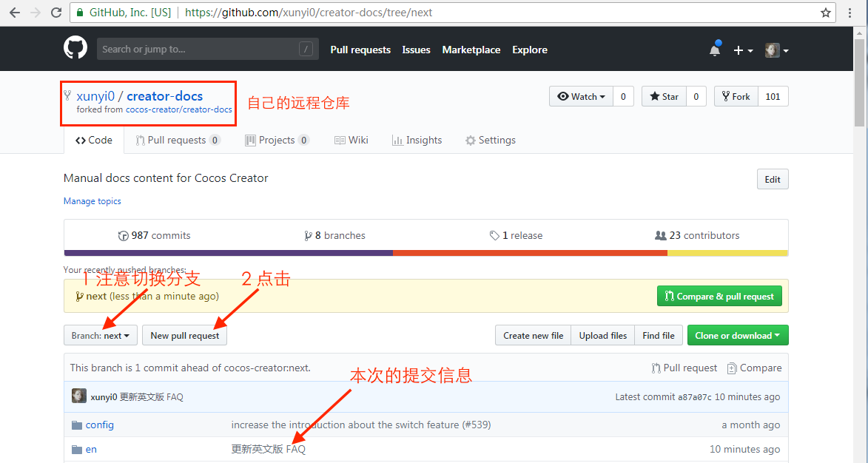Click the Manual docs content description text
Screen dimensions: 868x463
166,178
